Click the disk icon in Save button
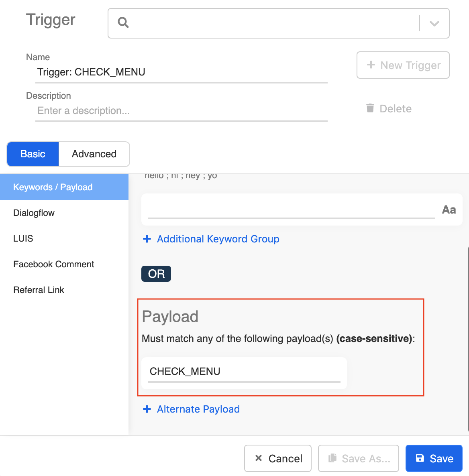The width and height of the screenshot is (469, 476). pos(419,458)
